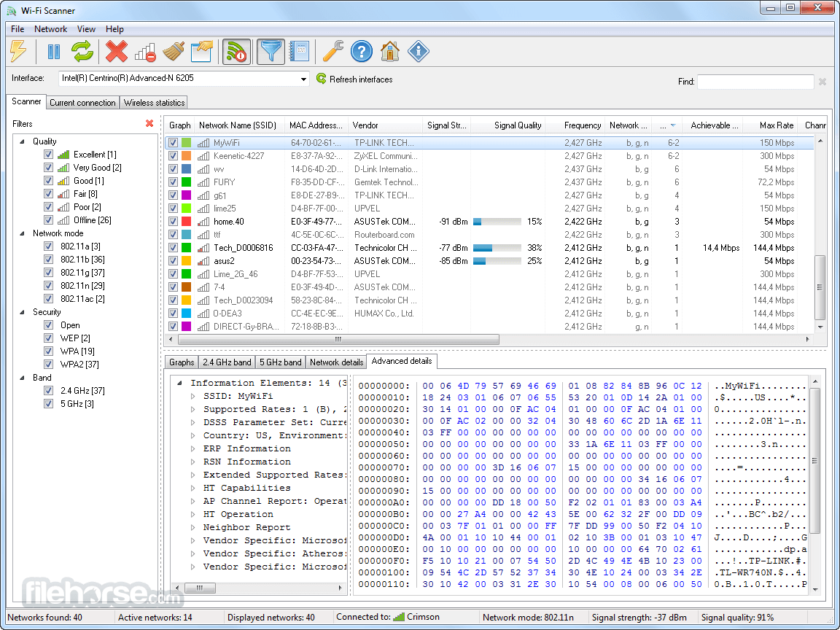Click the signal icon for Keenetic-4227
This screenshot has width=840, height=630.
coord(203,156)
